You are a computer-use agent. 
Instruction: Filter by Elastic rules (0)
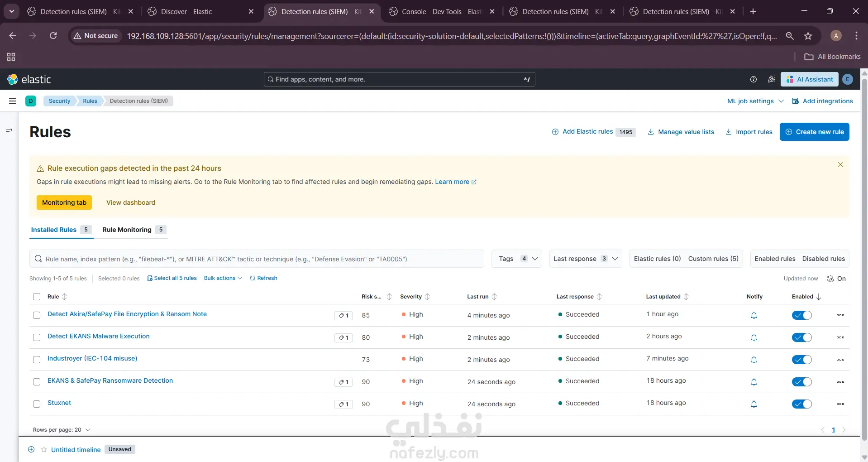click(x=657, y=259)
